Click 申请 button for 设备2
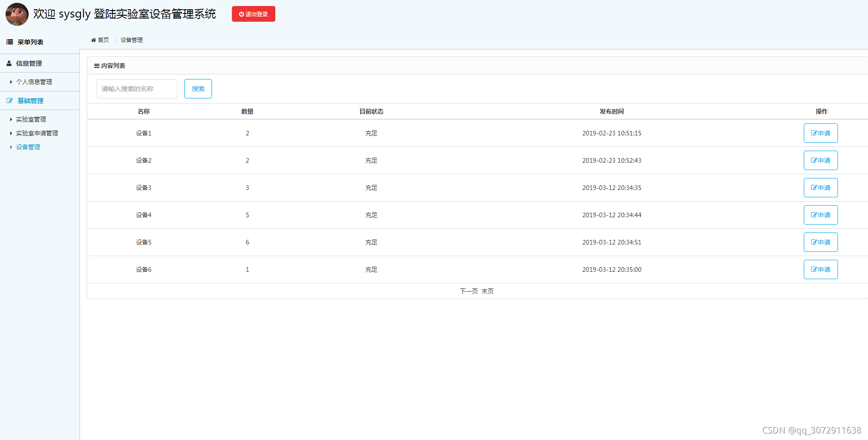868x440 pixels. click(x=821, y=160)
